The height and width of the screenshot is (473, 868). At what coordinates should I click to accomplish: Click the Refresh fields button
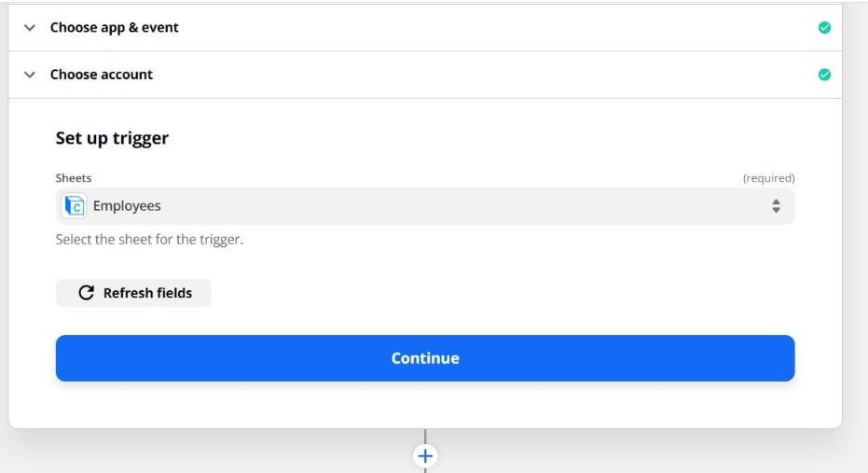pyautogui.click(x=133, y=293)
